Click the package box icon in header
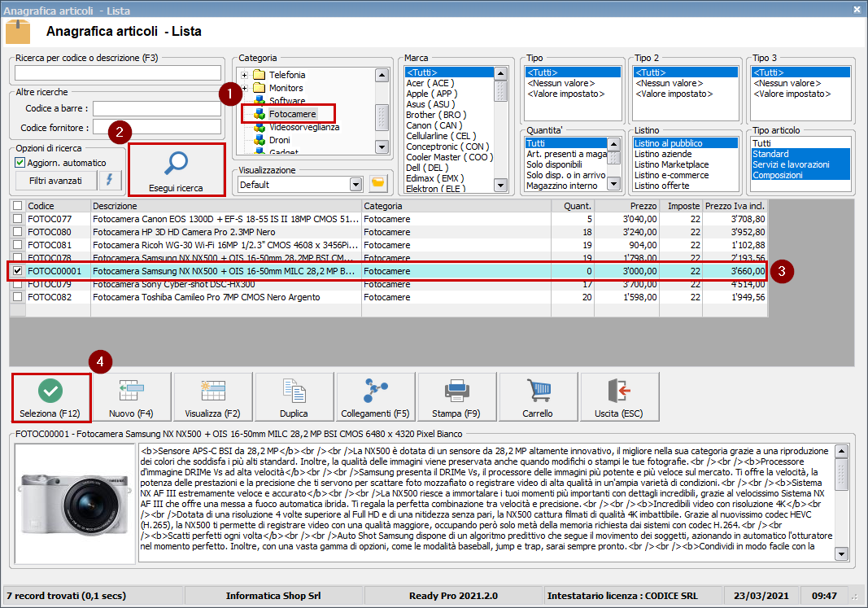The width and height of the screenshot is (868, 608). click(x=18, y=31)
